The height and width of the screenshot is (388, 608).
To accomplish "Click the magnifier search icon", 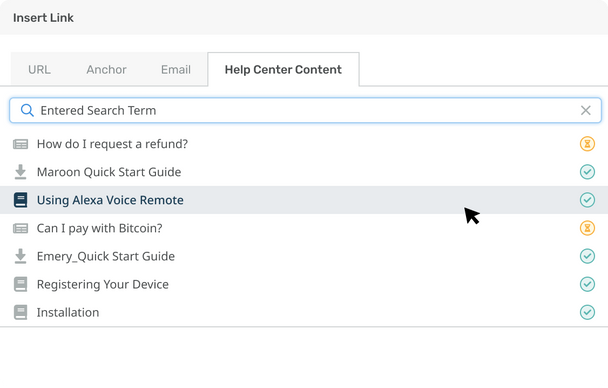I will (x=27, y=110).
